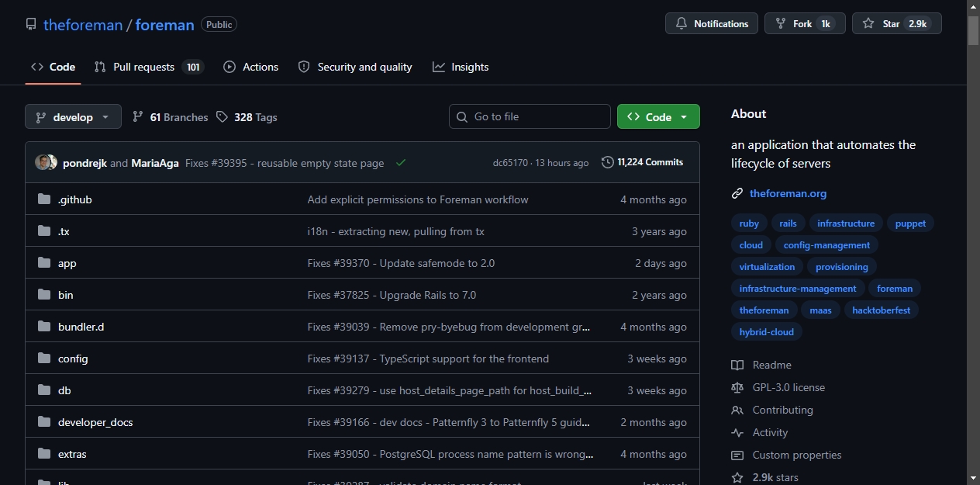Open the Pull requests tab

149,67
